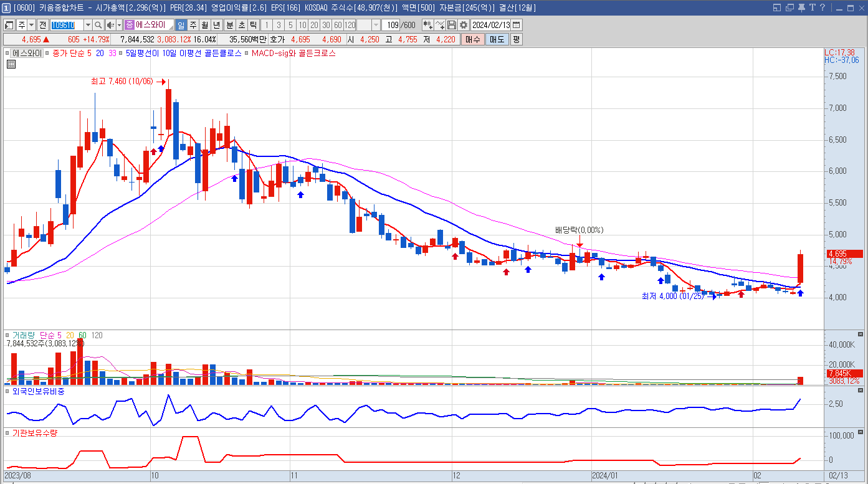Click the 기관보유수량 indicator label
This screenshot has height=484, width=868.
pyautogui.click(x=35, y=432)
